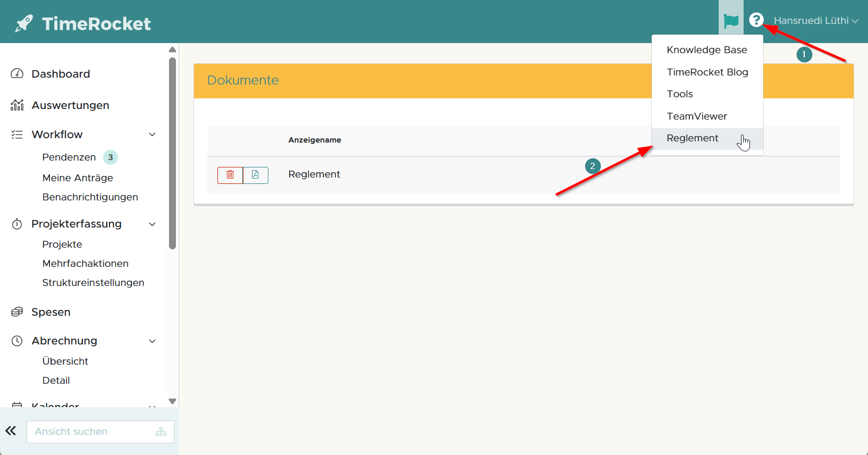Click the Ansicht suchen search field
Viewport: 868px width, 455px height.
tap(90, 432)
